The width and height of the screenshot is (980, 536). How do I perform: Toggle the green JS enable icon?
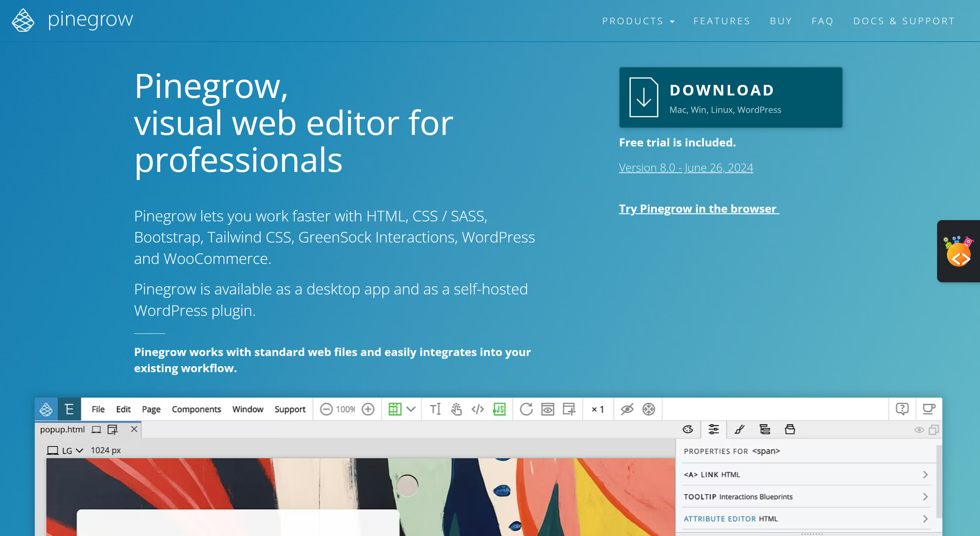[x=499, y=409]
